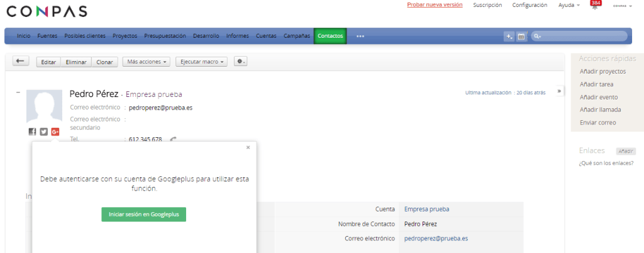Image resolution: width=644 pixels, height=253 pixels.
Task: Click pedroperez@prueba.es link in details table
Action: point(436,239)
